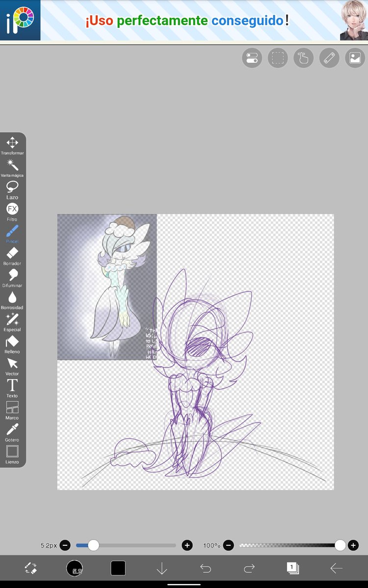Open the layers panel
This screenshot has height=588, width=368.
293,568
